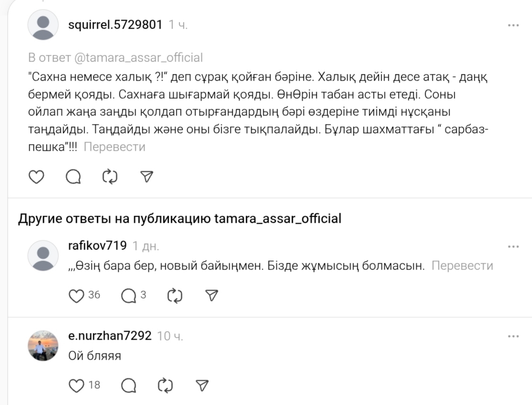Image resolution: width=532 pixels, height=405 pixels.
Task: Like the squirrel.5729801 comment
Action: point(37,177)
